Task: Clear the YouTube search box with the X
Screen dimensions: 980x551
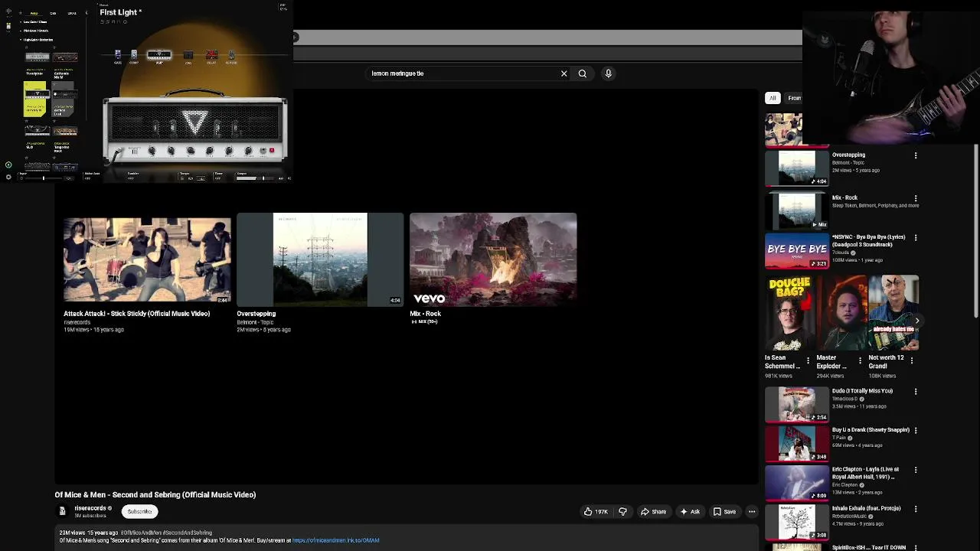Action: [564, 73]
